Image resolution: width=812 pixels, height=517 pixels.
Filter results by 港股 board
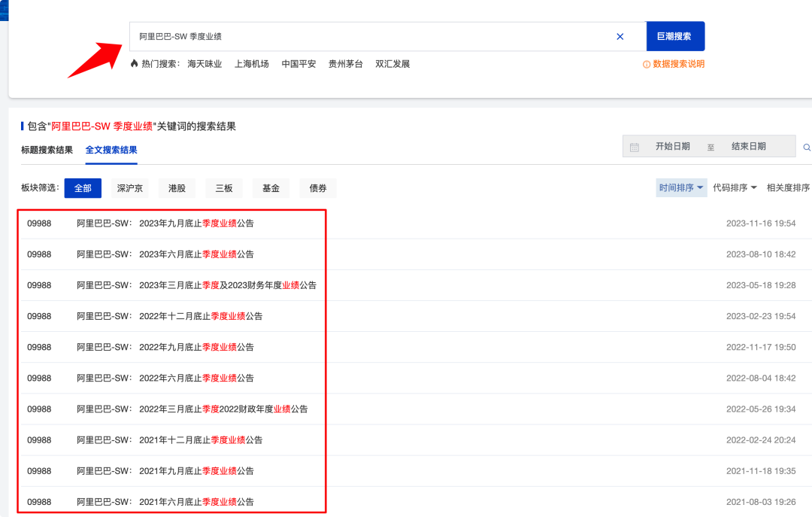pyautogui.click(x=177, y=188)
